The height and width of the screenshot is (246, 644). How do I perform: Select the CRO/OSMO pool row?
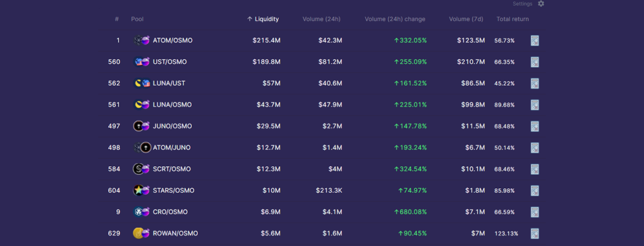pos(322,212)
